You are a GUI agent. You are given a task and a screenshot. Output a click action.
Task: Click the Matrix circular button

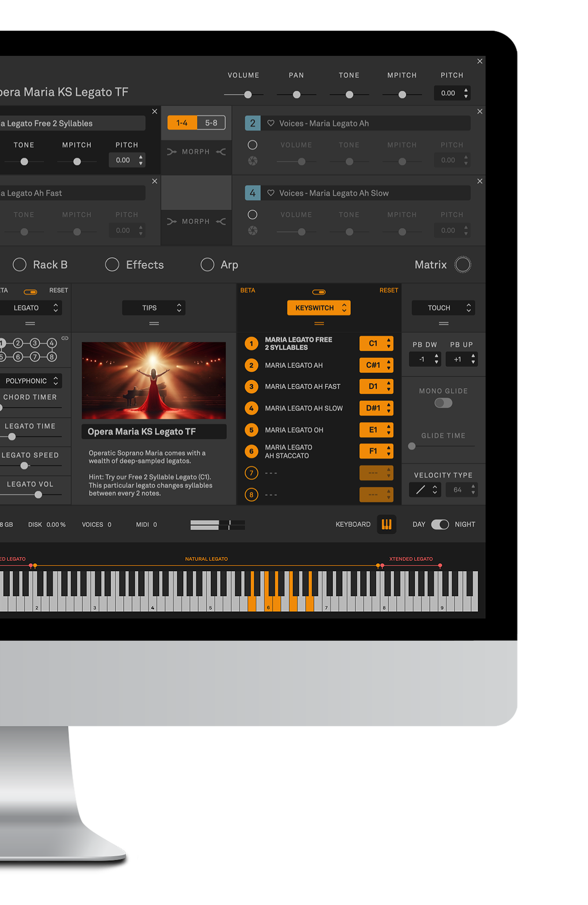coord(463,265)
